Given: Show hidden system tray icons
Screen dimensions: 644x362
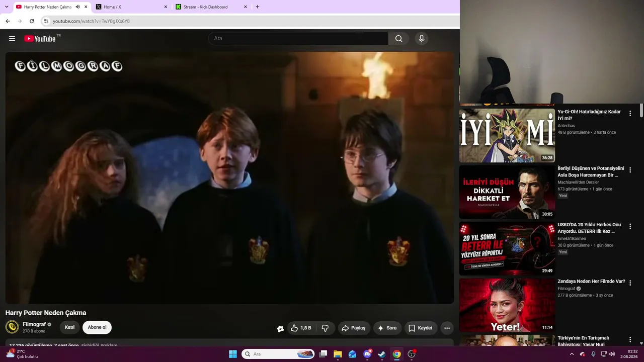Looking at the screenshot, I should (x=572, y=354).
